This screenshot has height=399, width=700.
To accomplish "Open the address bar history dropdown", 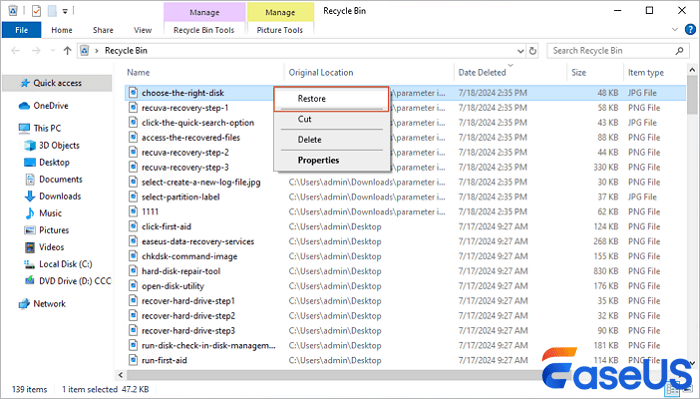I will [x=520, y=51].
